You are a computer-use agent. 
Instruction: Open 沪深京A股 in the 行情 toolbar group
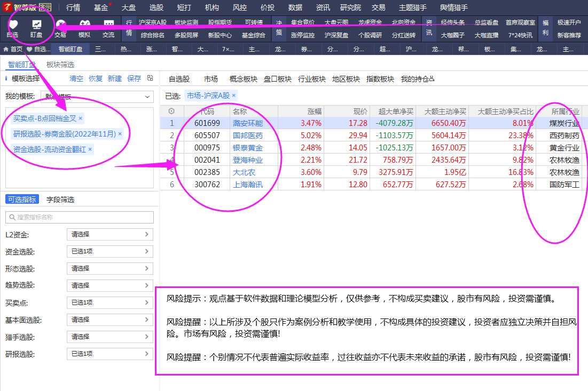153,22
